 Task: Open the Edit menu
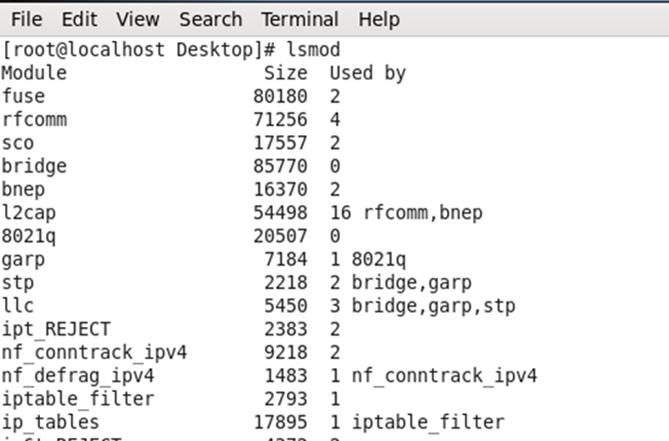[x=79, y=19]
